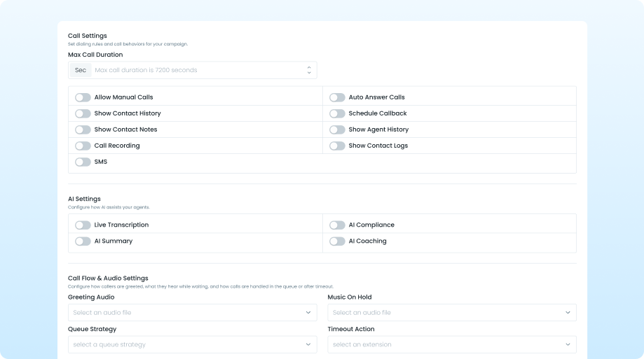The image size is (644, 359).
Task: Enable Call Recording toggle
Action: coord(83,146)
